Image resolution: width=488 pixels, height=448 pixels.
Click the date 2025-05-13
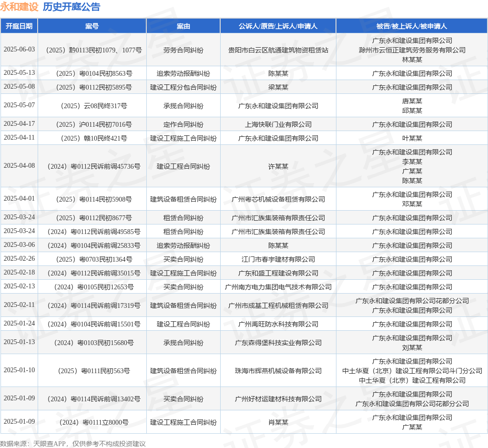point(19,73)
